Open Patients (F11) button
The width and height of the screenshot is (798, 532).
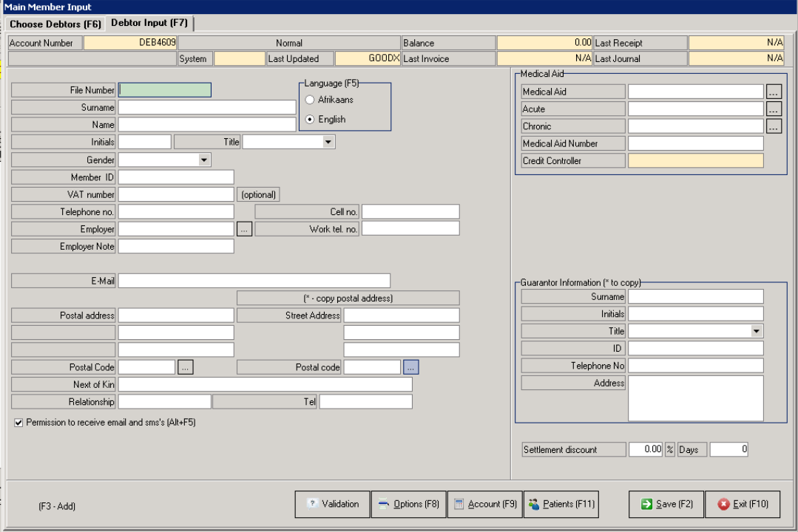click(561, 504)
